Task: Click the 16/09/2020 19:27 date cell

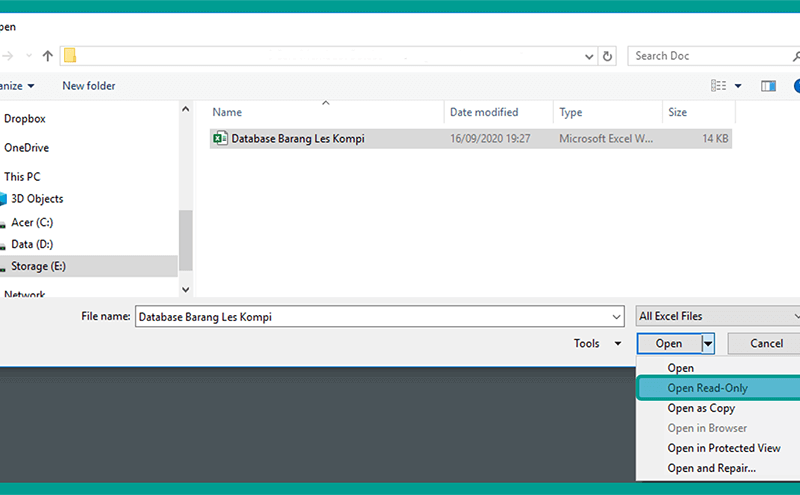Action: 490,138
